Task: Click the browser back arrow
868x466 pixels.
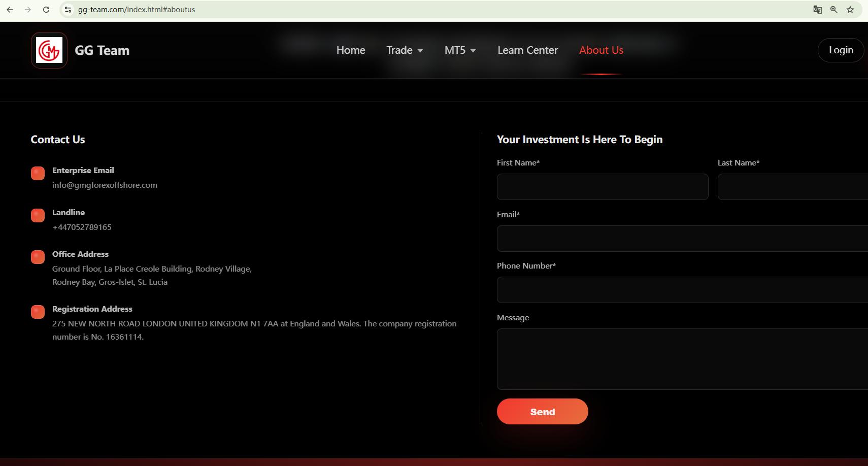Action: 10,10
